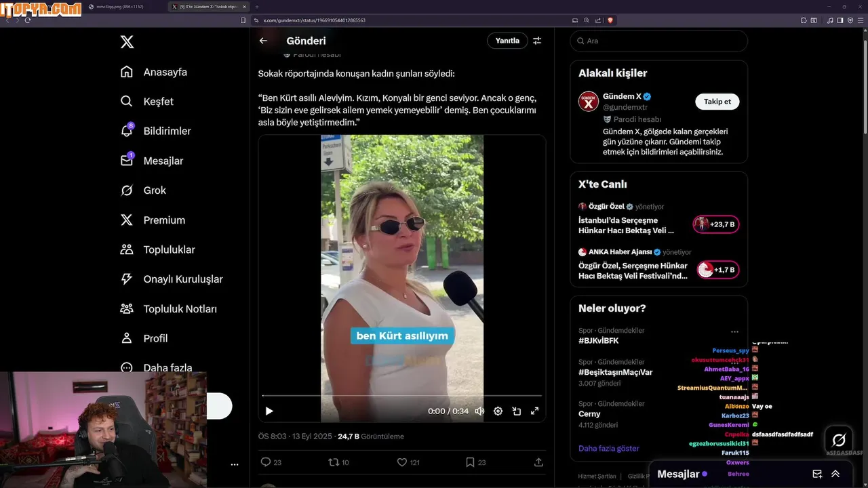Open Mesajlar in the left sidebar
868x488 pixels.
point(151,161)
